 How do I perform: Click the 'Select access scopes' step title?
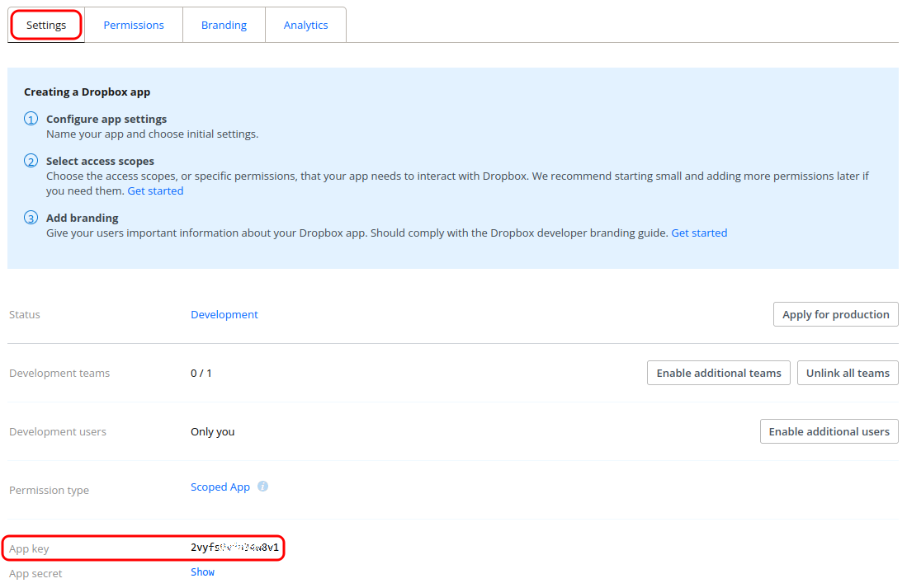click(x=100, y=162)
